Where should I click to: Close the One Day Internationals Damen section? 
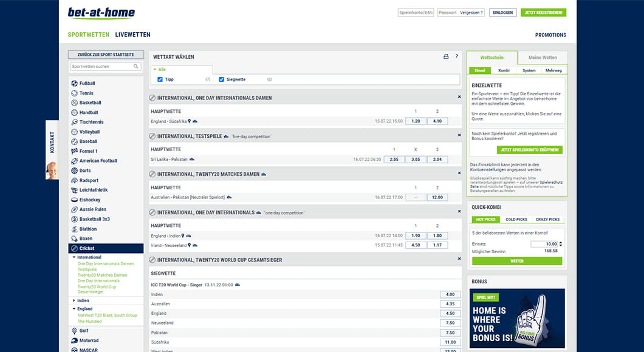(459, 97)
